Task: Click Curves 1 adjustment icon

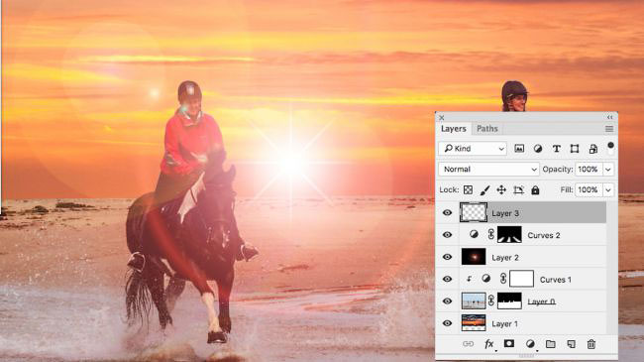Action: [485, 279]
